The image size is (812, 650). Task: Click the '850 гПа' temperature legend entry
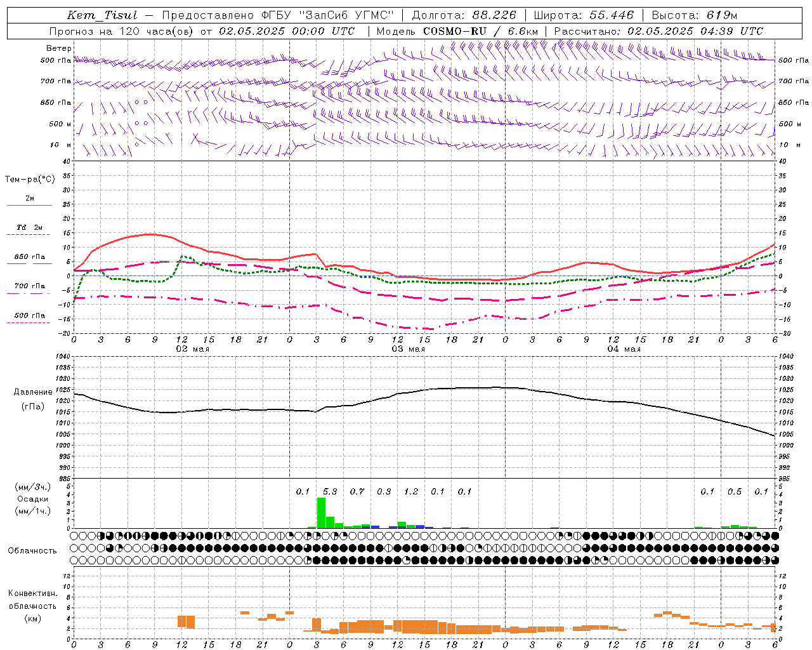point(30,257)
